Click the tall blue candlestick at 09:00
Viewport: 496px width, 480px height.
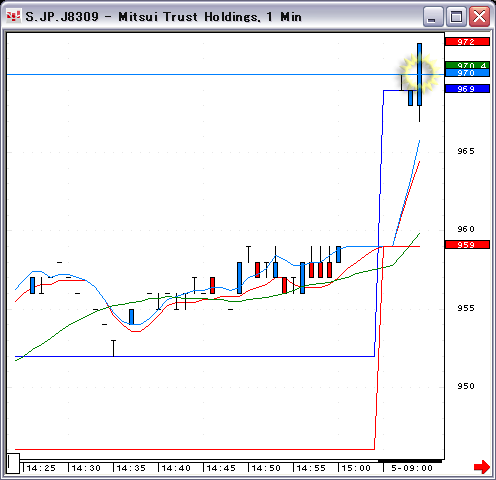tap(419, 74)
